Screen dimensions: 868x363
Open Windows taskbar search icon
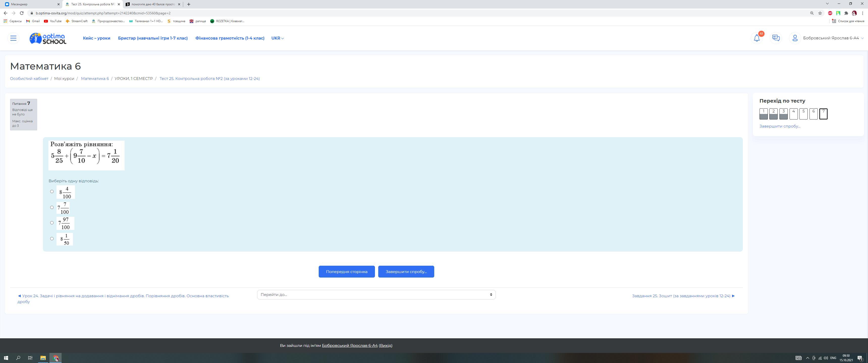pos(18,358)
